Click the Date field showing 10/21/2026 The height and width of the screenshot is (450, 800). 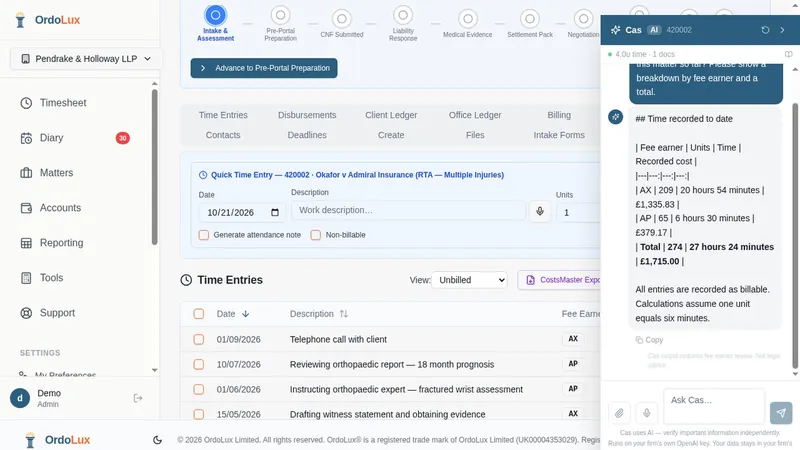point(242,212)
